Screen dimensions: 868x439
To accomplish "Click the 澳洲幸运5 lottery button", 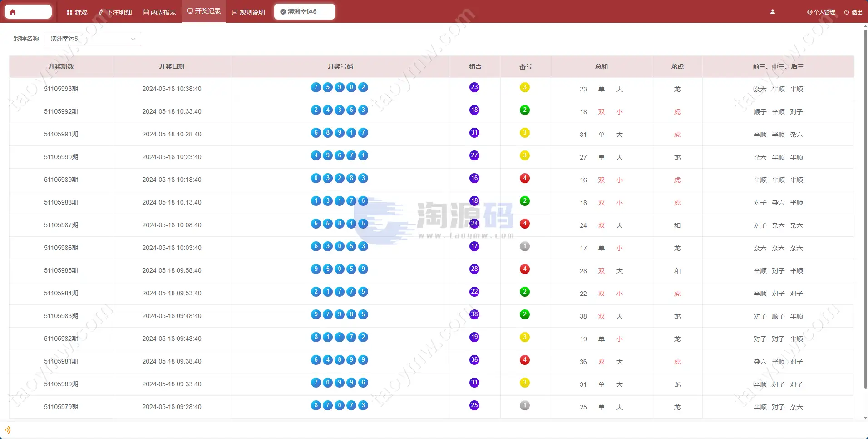I will 305,12.
